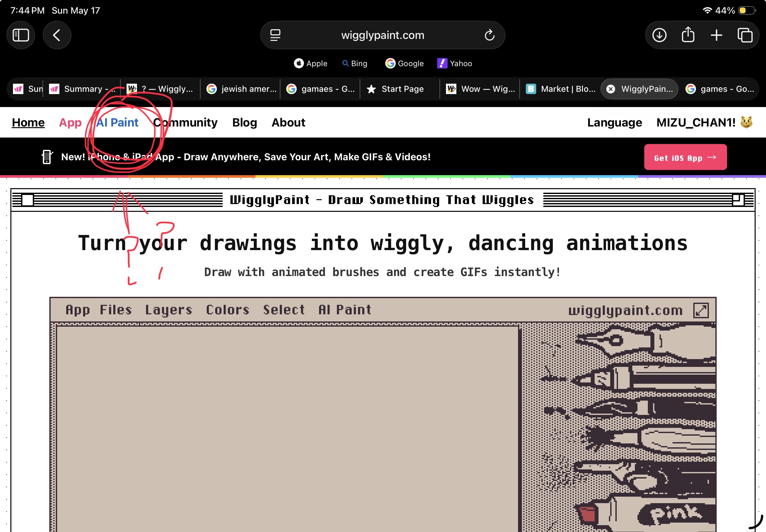Click the retro window zoom box
Screen dimensions: 766x532
tap(738, 200)
